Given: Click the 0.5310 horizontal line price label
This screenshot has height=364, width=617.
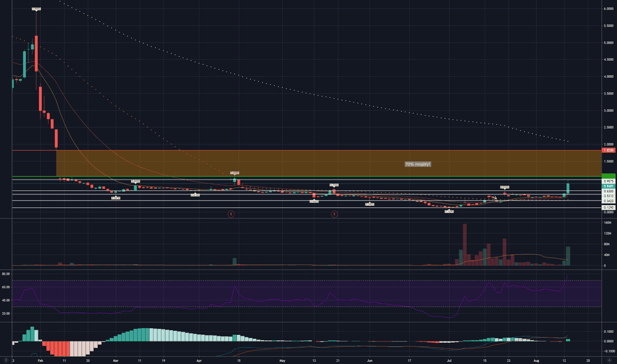Looking at the screenshot, I should 609,196.
